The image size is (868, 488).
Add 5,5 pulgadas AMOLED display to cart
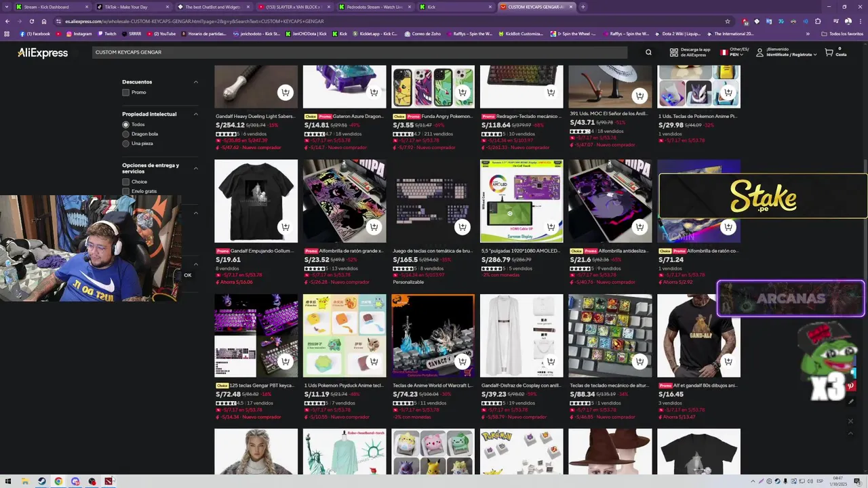[x=551, y=227]
